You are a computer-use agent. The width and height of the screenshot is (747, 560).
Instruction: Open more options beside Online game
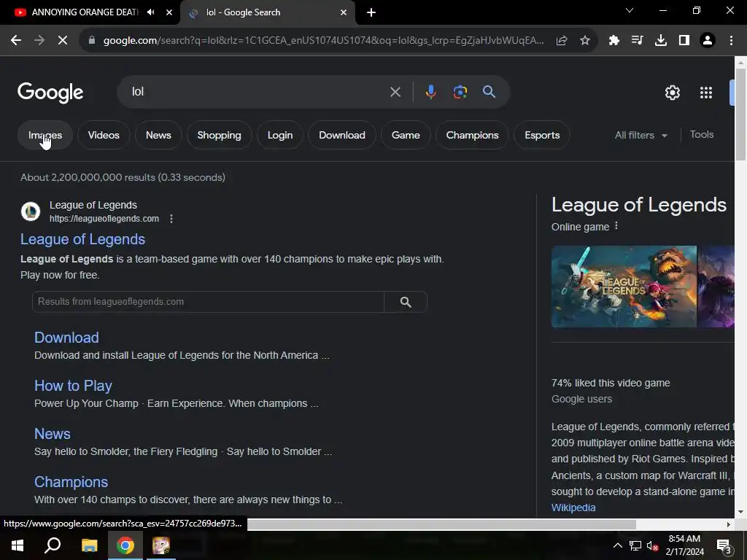point(616,226)
